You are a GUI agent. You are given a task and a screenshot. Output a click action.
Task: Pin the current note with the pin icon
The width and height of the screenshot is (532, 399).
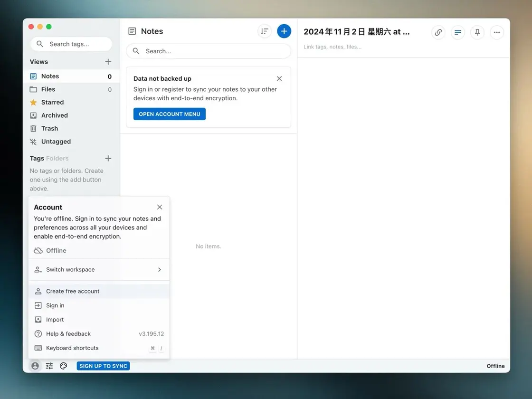[x=477, y=32]
